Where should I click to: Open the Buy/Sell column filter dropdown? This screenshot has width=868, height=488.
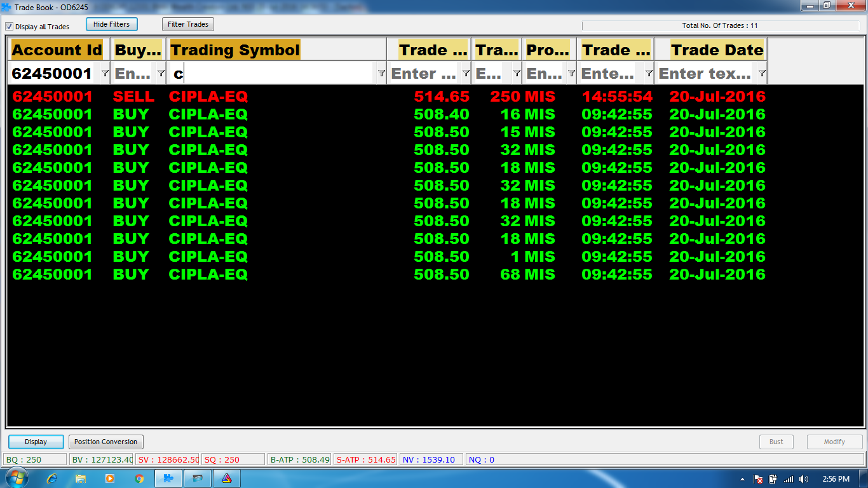click(161, 74)
